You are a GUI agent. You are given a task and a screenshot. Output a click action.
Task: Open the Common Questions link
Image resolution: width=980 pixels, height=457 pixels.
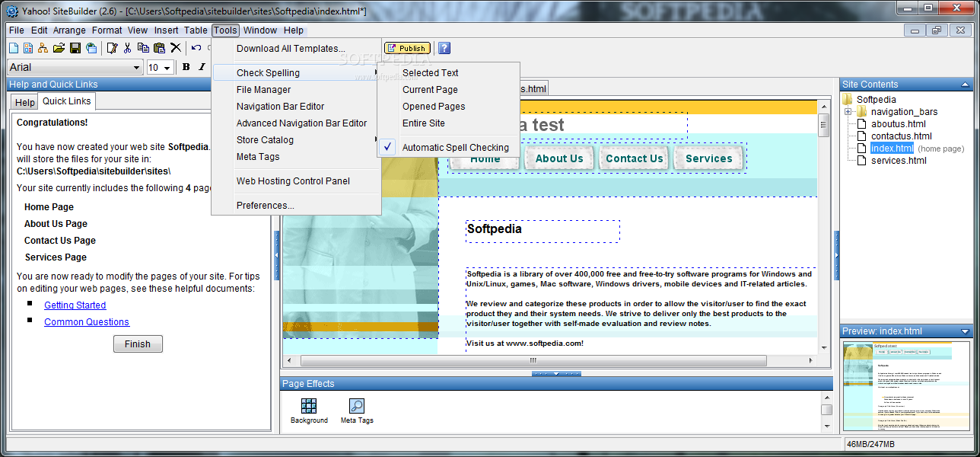click(x=87, y=321)
